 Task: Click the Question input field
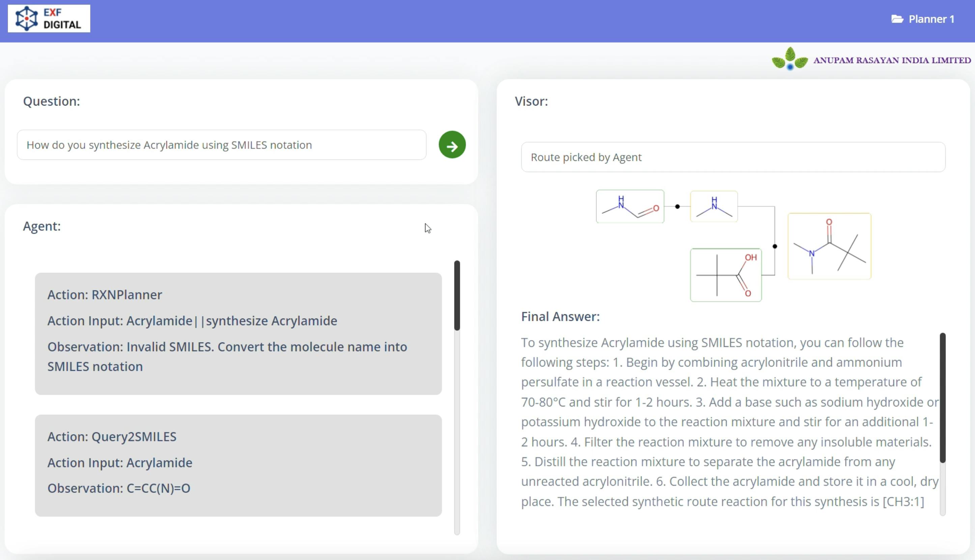pyautogui.click(x=222, y=145)
